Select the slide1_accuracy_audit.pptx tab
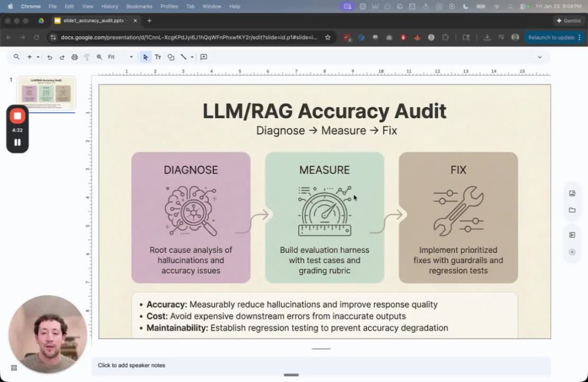The height and width of the screenshot is (382, 588). pos(93,21)
